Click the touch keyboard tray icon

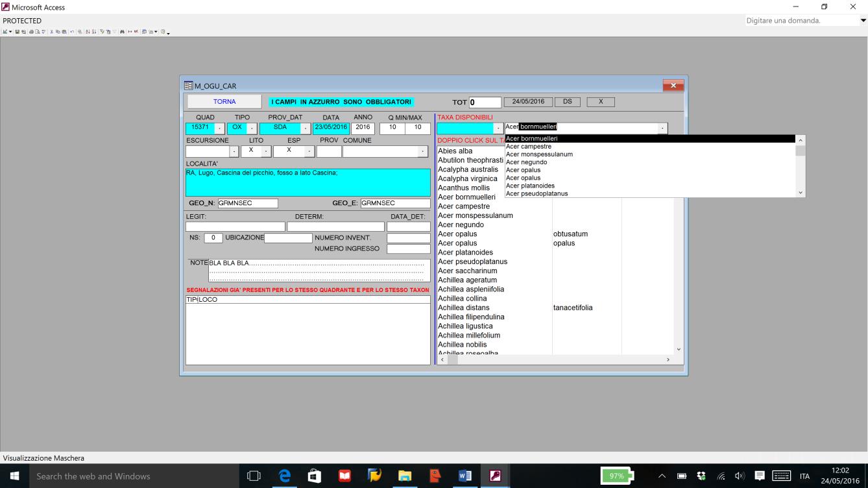point(781,476)
